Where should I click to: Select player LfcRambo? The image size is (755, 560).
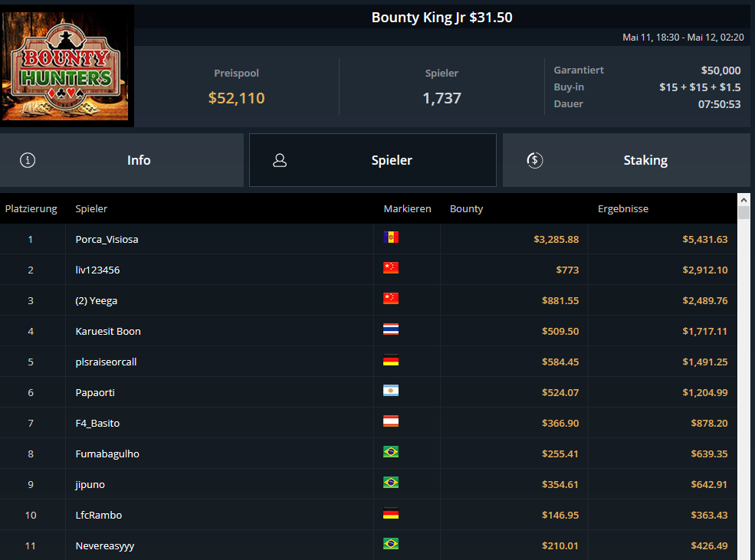point(99,516)
